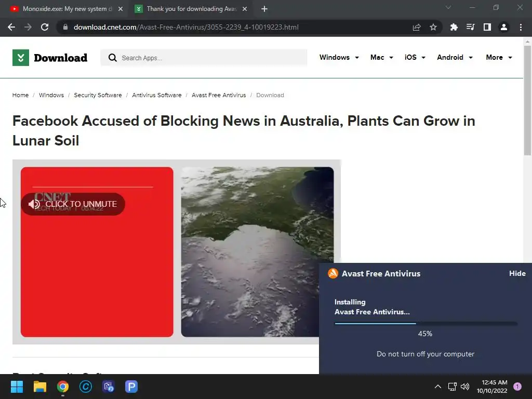Open the blue circular C taskbar app
The width and height of the screenshot is (532, 399).
point(86,387)
